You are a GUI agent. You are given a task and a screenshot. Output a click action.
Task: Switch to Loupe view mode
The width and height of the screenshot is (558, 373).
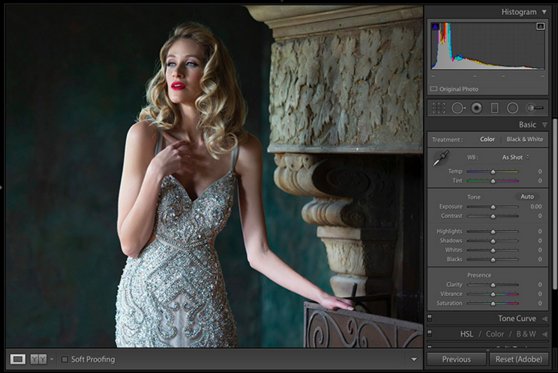pos(17,359)
